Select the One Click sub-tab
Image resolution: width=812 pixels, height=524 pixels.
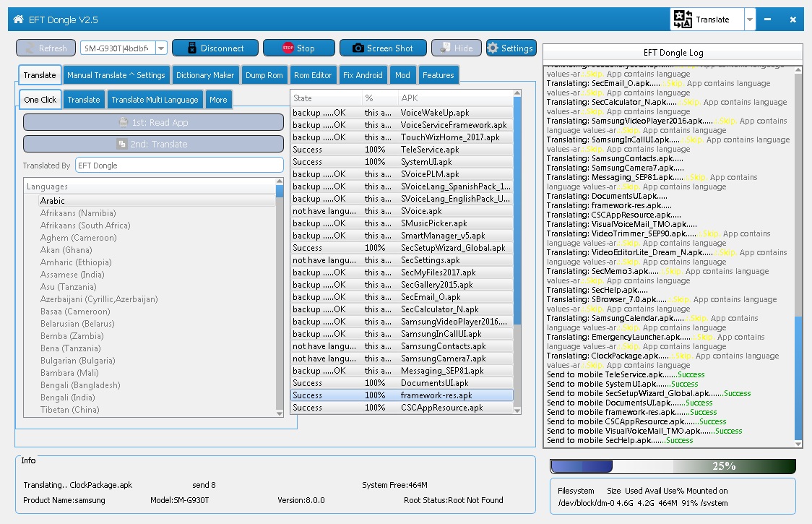(x=40, y=100)
